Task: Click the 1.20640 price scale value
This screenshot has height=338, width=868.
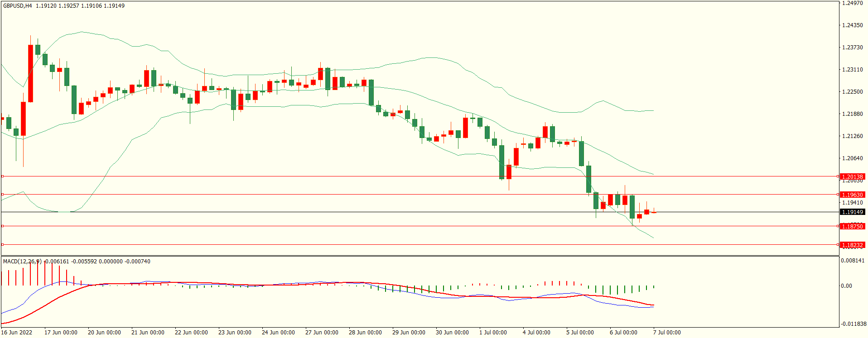Action: (x=852, y=158)
